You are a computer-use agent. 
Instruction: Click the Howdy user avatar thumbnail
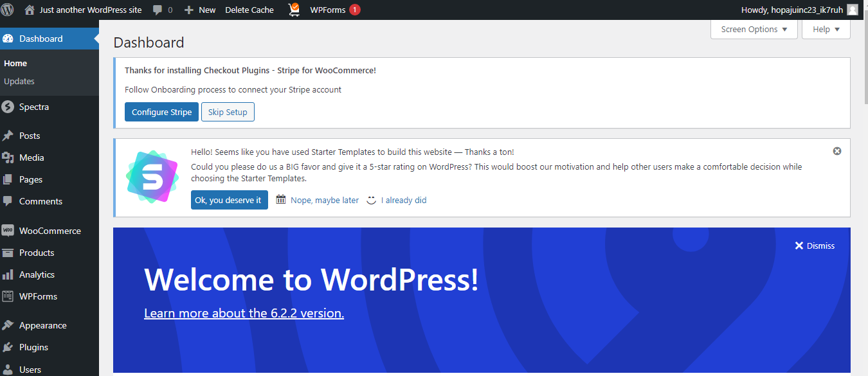852,9
